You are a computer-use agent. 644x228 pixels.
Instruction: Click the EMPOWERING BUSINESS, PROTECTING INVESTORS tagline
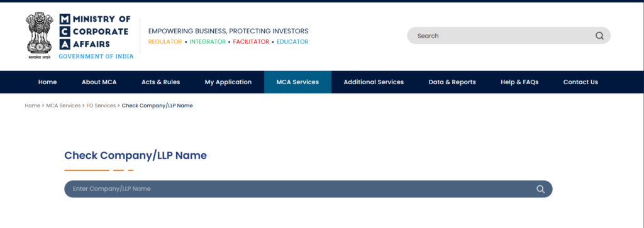coord(228,31)
